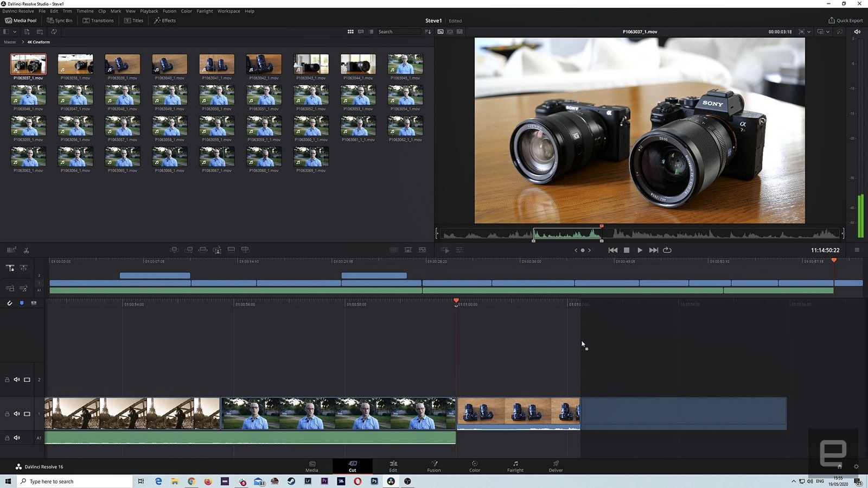Open the Deliver page

556,466
